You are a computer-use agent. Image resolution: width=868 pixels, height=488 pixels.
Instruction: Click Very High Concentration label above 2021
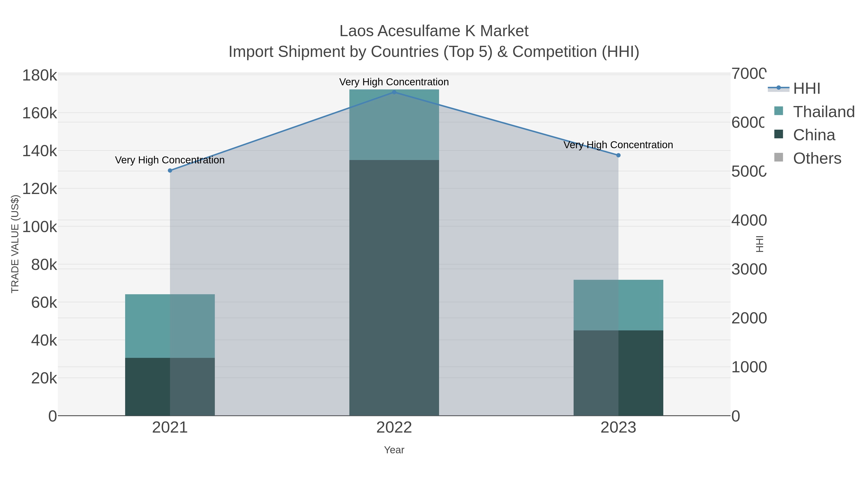click(170, 160)
